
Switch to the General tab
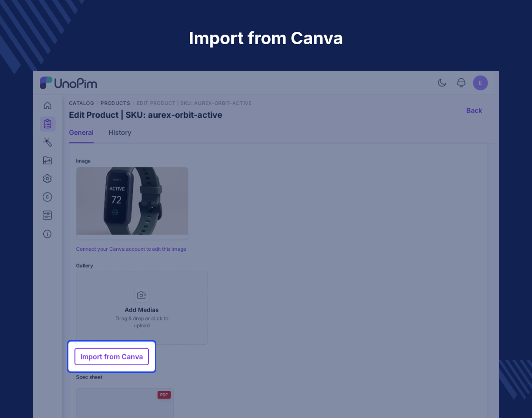point(81,133)
